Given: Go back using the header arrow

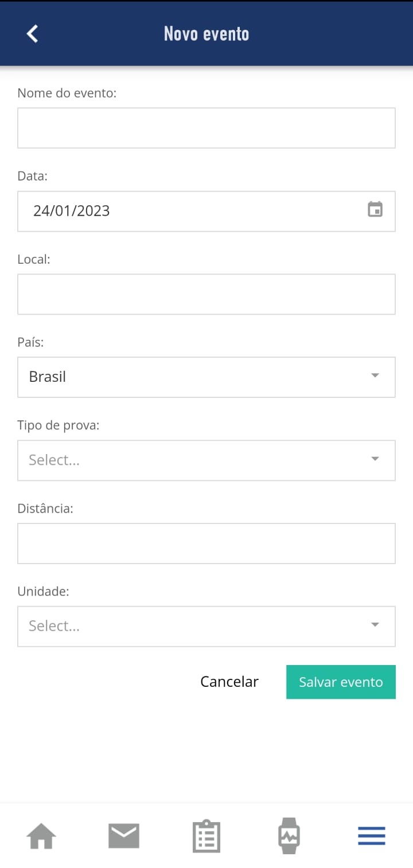Looking at the screenshot, I should pyautogui.click(x=32, y=34).
